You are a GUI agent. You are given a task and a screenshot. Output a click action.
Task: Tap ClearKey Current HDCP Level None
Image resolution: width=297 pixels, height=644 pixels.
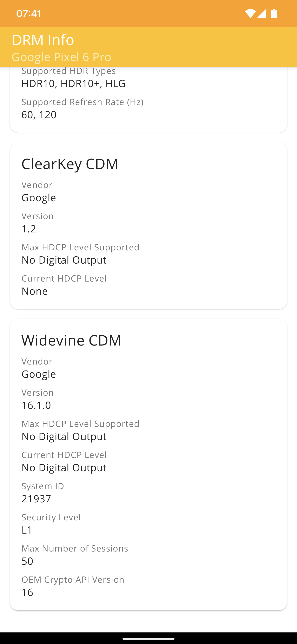click(35, 291)
